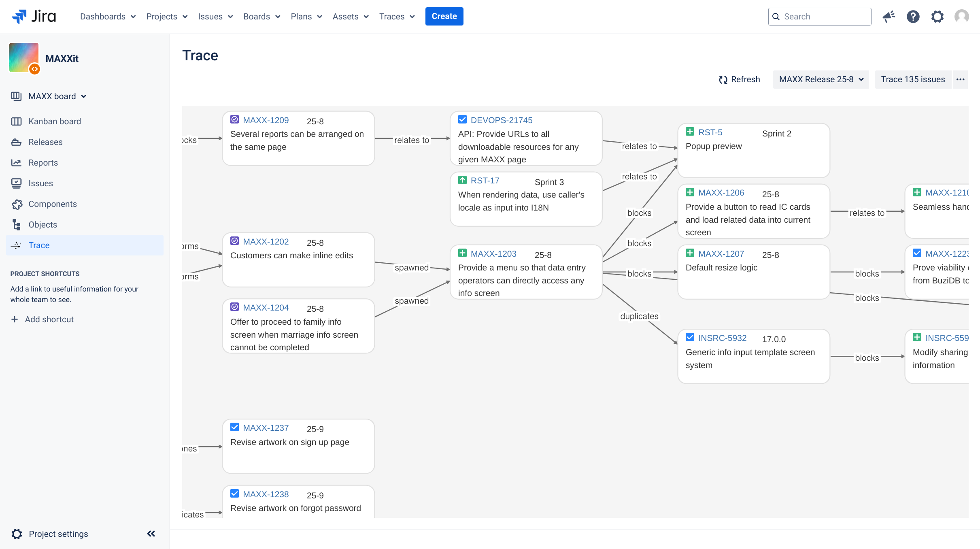
Task: Open Project settings
Action: [58, 534]
